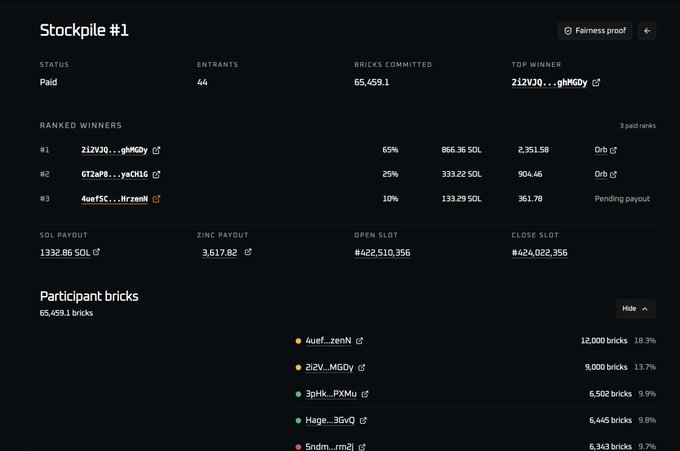
Task: Select the 133.29 SOL amount
Action: (461, 199)
